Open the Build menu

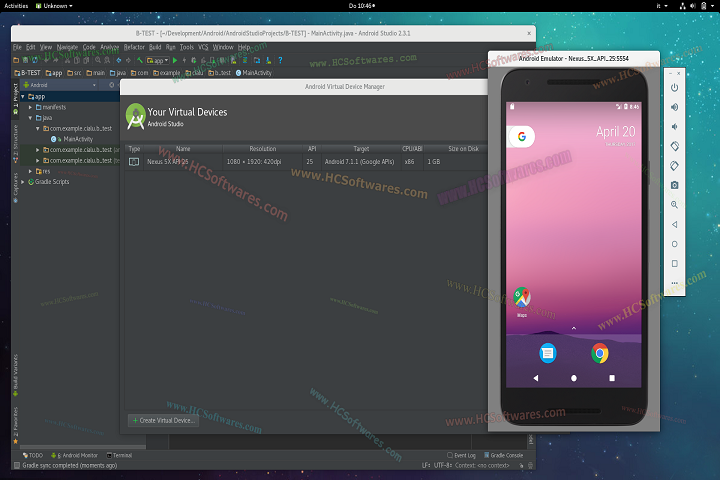[155, 47]
